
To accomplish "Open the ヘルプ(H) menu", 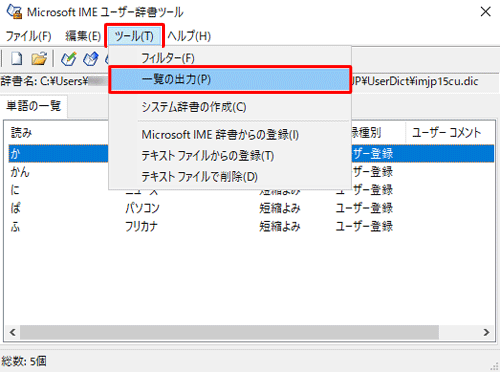I will point(189,36).
